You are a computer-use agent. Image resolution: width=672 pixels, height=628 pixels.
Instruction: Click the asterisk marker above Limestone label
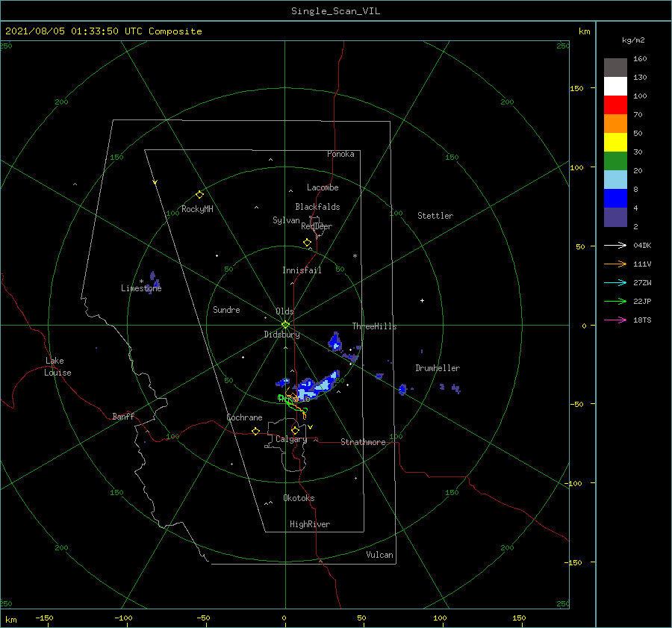141,282
